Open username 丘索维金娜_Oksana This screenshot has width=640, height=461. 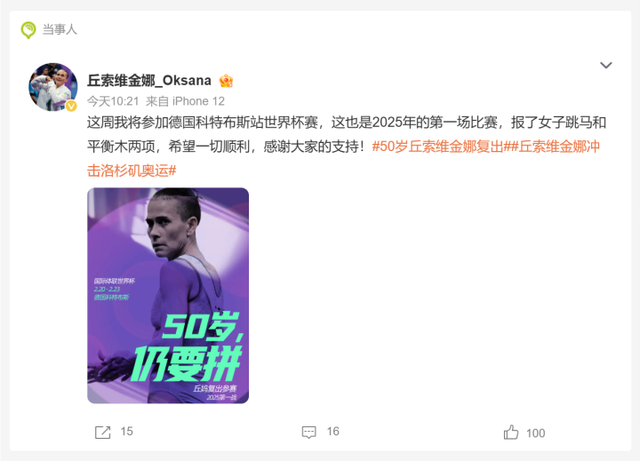[149, 80]
